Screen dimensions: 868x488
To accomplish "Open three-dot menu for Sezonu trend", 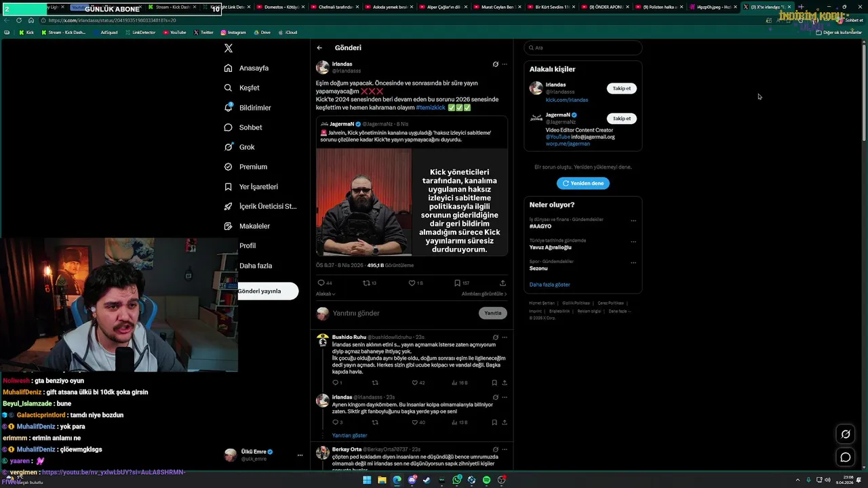I will pyautogui.click(x=633, y=262).
